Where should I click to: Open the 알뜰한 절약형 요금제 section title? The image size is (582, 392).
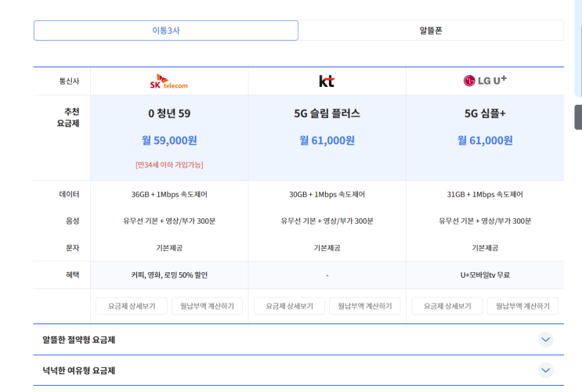[x=79, y=340]
